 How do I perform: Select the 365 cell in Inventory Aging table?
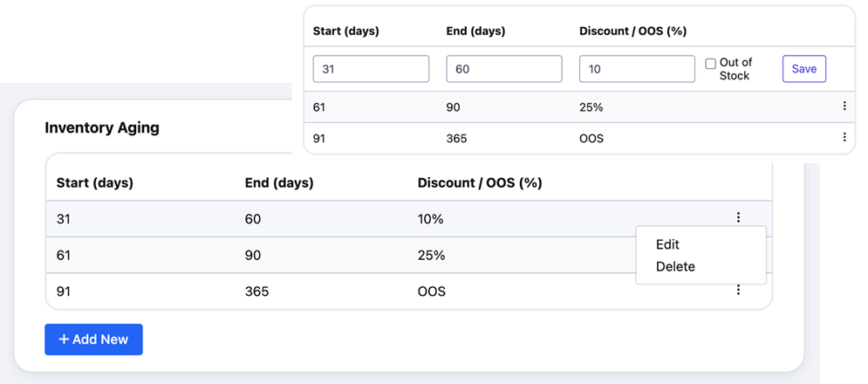tap(256, 291)
